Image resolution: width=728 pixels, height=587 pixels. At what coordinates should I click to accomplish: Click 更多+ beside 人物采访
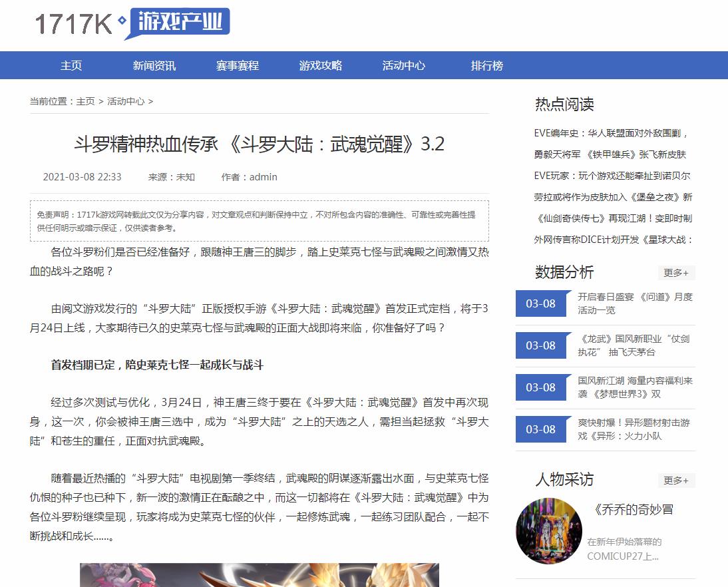[676, 481]
